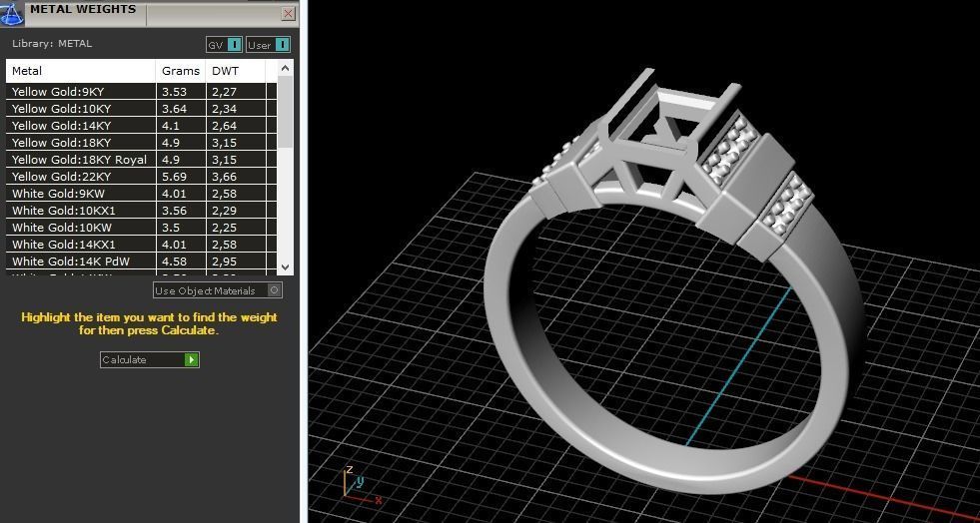
Task: Click the Calculate button
Action: tap(150, 359)
